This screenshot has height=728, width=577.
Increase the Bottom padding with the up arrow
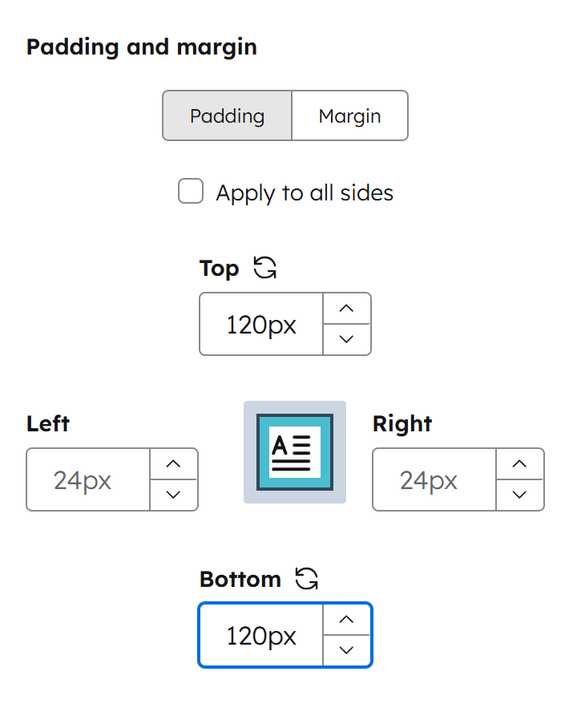click(x=346, y=620)
